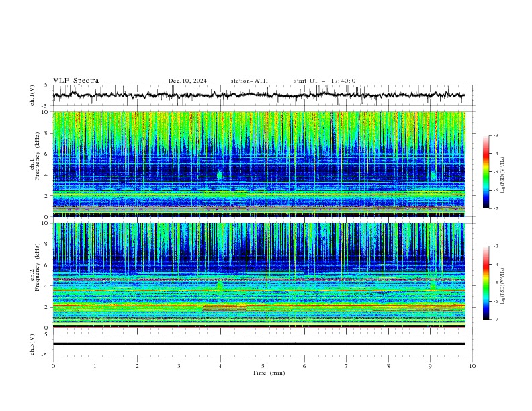Screen dimensions: 532x411
Task: Click the date 'Dec. 10, 2024'
Action: [x=187, y=81]
